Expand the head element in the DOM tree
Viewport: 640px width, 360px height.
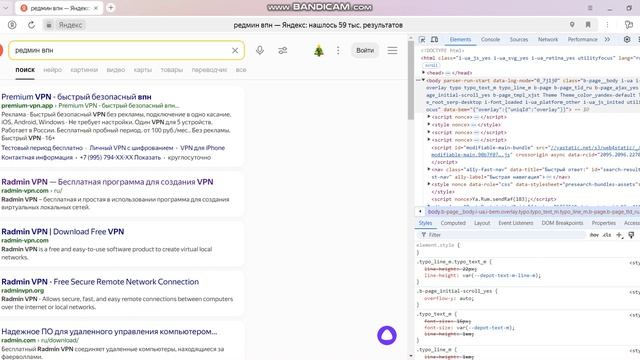pyautogui.click(x=424, y=73)
